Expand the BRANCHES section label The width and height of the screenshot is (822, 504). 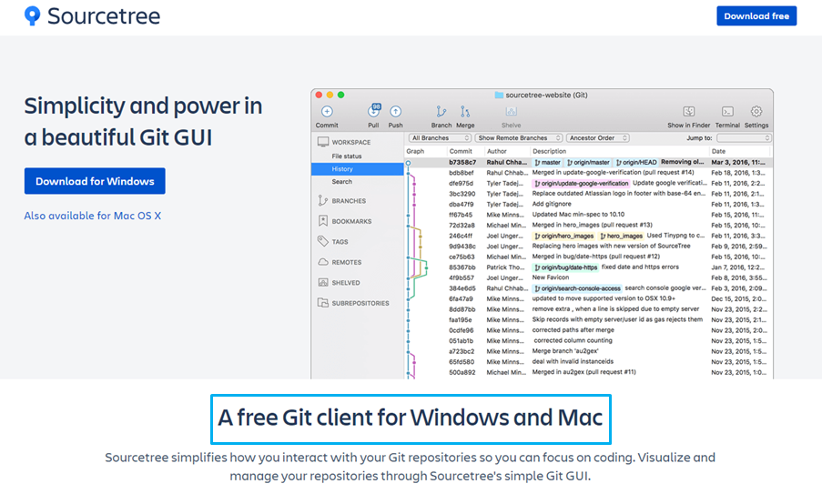pyautogui.click(x=349, y=201)
